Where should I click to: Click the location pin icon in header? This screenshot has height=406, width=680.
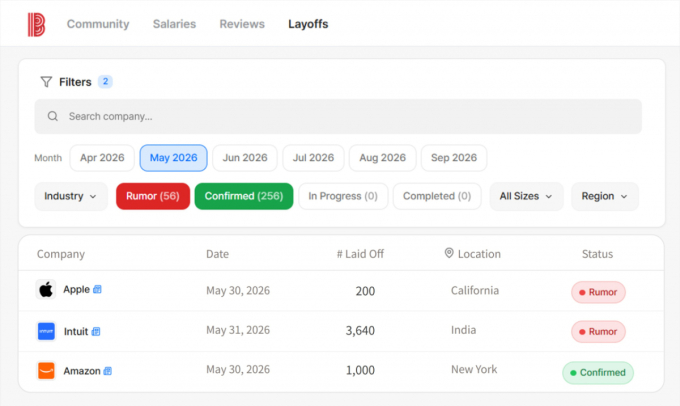[x=449, y=253]
